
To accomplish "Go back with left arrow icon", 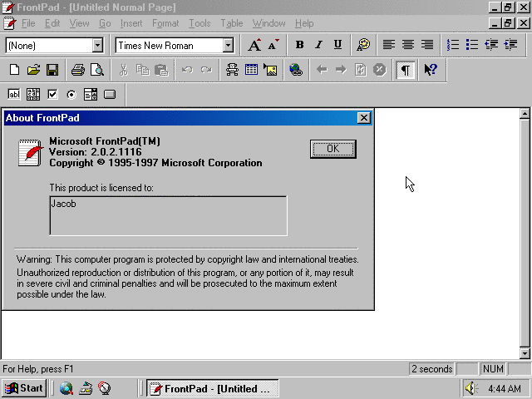I will pos(322,70).
